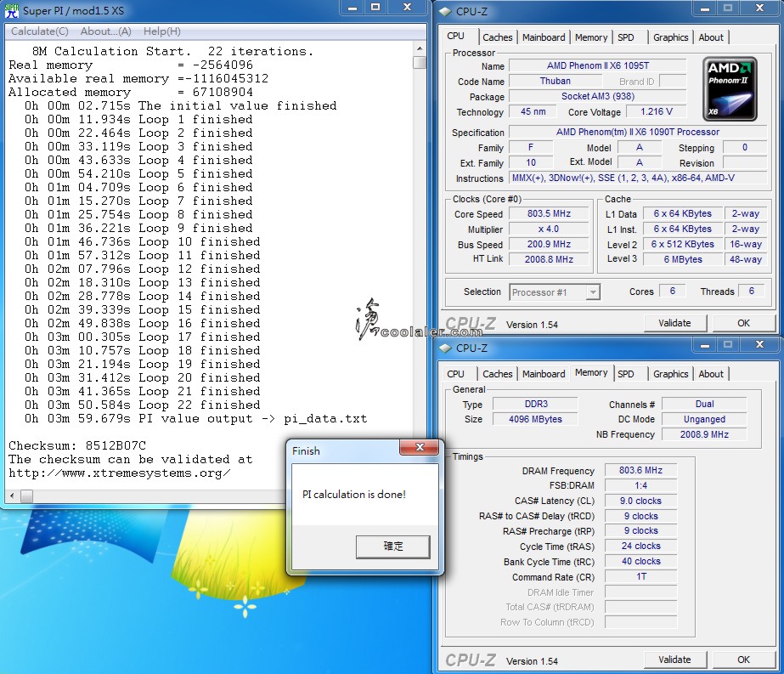Switch to Mainboard tab in lower CPU-Z window
784x674 pixels.
[544, 374]
